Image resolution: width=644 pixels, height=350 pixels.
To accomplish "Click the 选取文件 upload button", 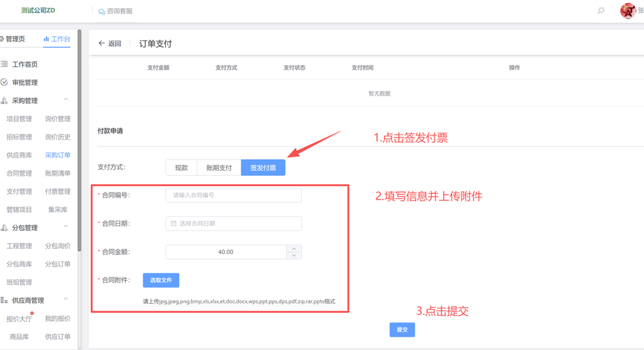I will pos(161,281).
